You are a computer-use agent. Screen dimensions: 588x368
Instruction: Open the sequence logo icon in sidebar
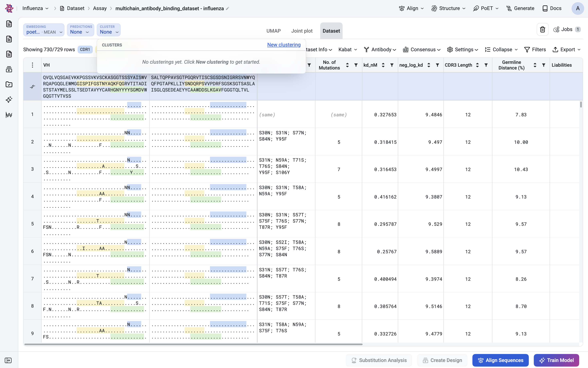9,115
